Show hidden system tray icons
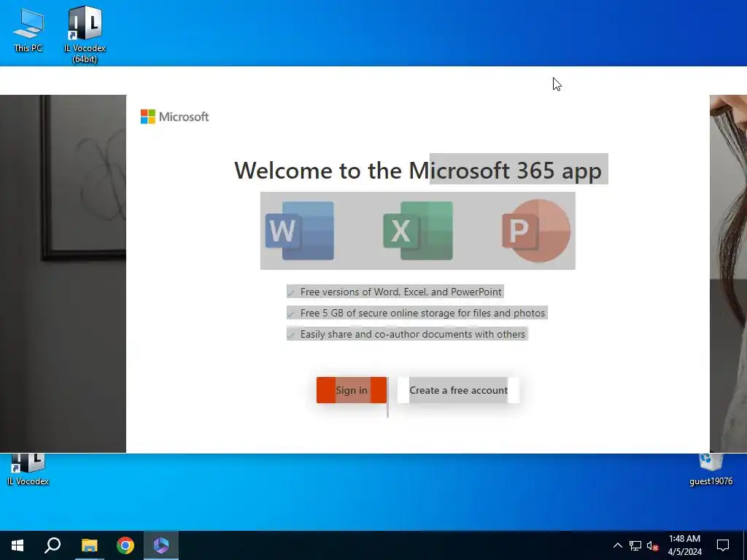Image resolution: width=747 pixels, height=560 pixels. pyautogui.click(x=617, y=545)
